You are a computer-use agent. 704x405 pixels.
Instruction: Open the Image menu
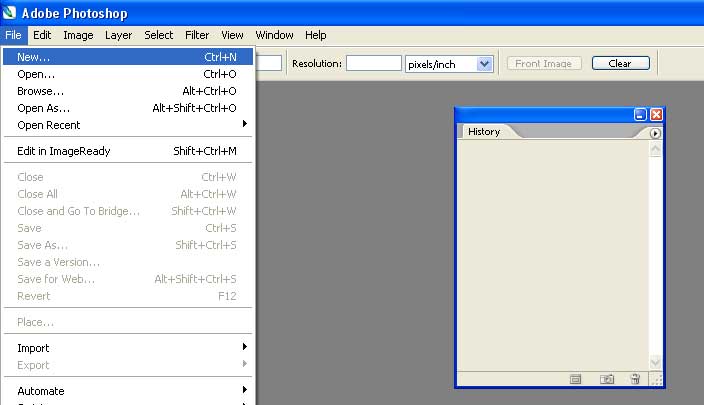click(x=78, y=35)
